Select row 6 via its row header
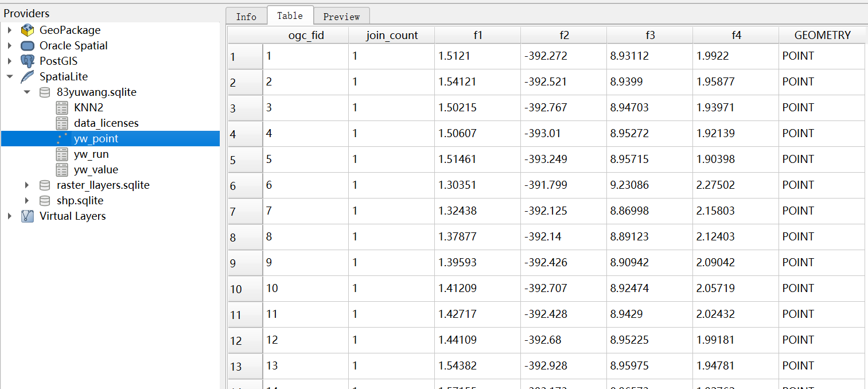 [245, 185]
